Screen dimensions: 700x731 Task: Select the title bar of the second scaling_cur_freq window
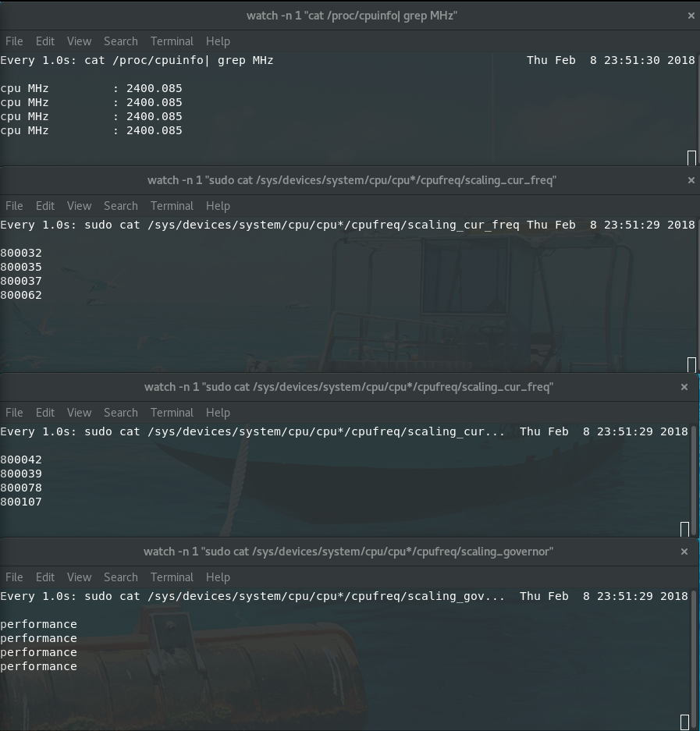pos(350,386)
